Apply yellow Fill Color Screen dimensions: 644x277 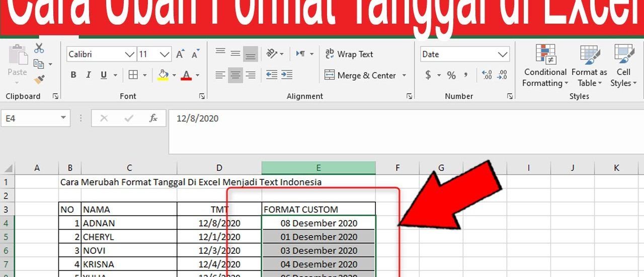pyautogui.click(x=163, y=75)
